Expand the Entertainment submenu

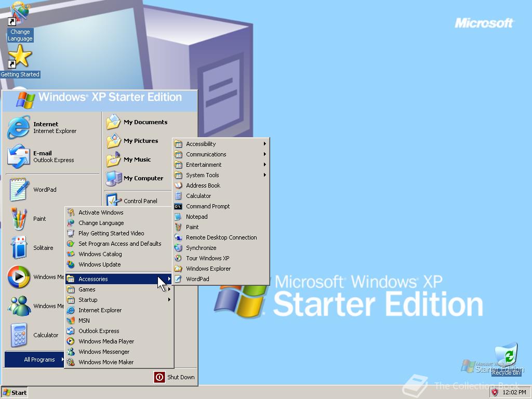point(221,165)
